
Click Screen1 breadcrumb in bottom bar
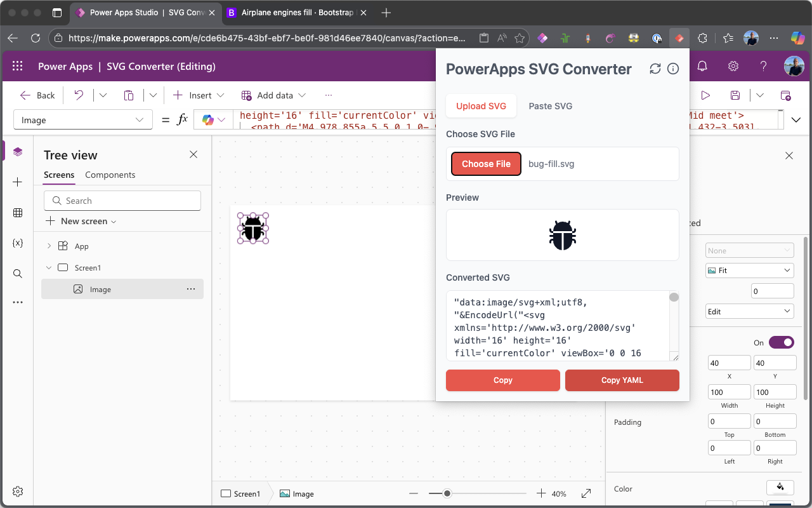[x=240, y=493]
